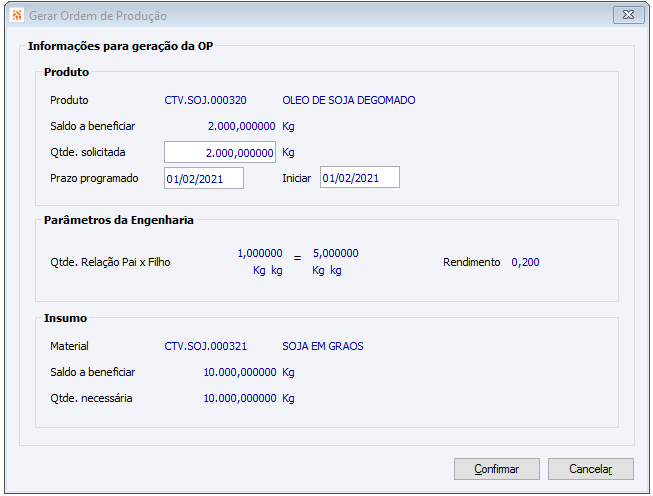Close the Gerar Ordem de Produção dialog
The height and width of the screenshot is (496, 653).
click(628, 15)
